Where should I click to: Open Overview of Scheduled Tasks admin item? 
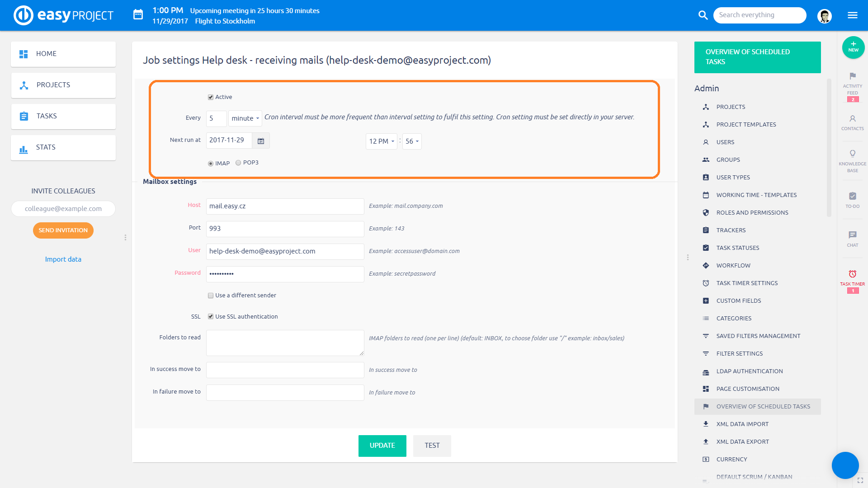(758, 407)
